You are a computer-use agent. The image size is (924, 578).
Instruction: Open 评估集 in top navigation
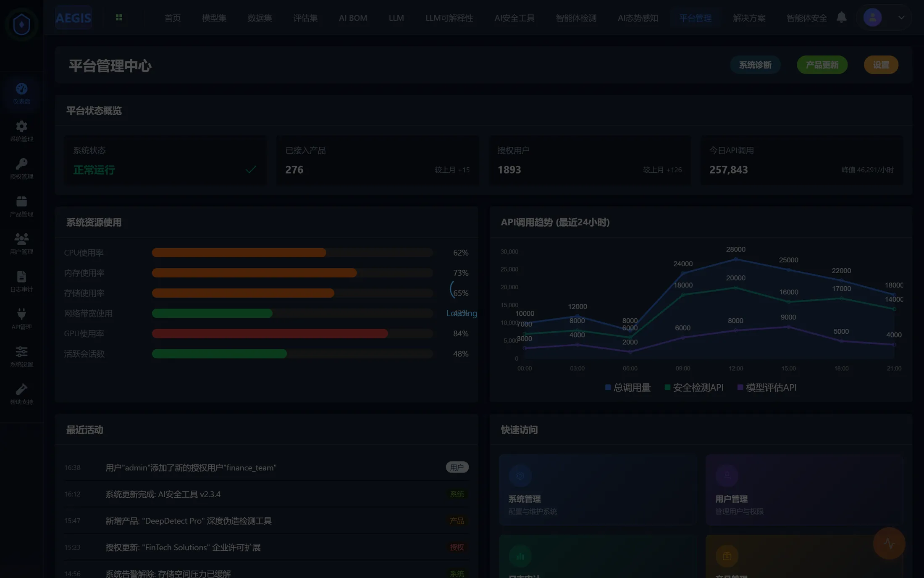pos(305,18)
